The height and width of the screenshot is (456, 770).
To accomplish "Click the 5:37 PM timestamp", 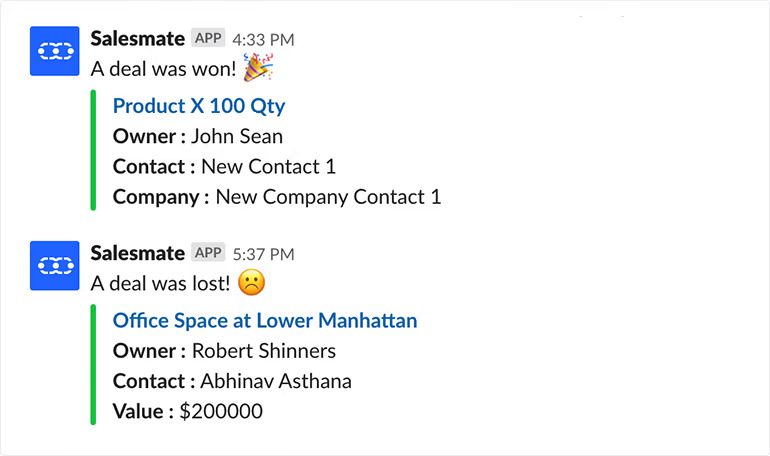I will 263,254.
